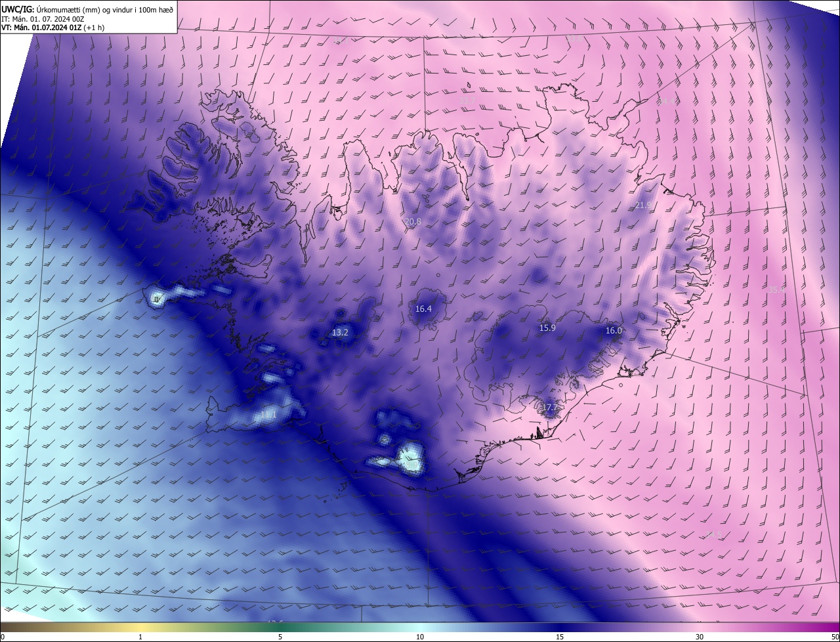
Task: Click the "IT: Mán. 01. 07. 2024 00Z" line
Action: [x=42, y=18]
